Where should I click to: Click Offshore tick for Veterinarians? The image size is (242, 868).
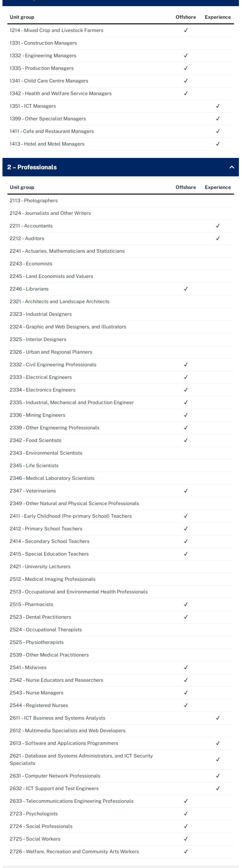tap(186, 491)
